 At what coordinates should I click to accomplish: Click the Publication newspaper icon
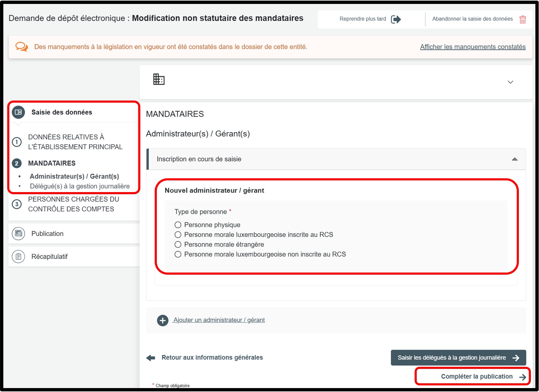point(18,234)
